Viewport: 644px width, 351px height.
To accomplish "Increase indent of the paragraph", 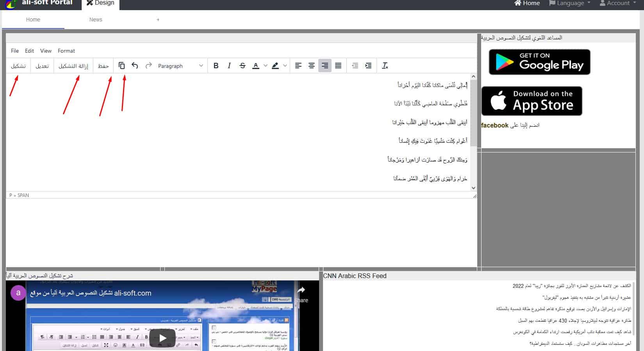I will coord(368,66).
